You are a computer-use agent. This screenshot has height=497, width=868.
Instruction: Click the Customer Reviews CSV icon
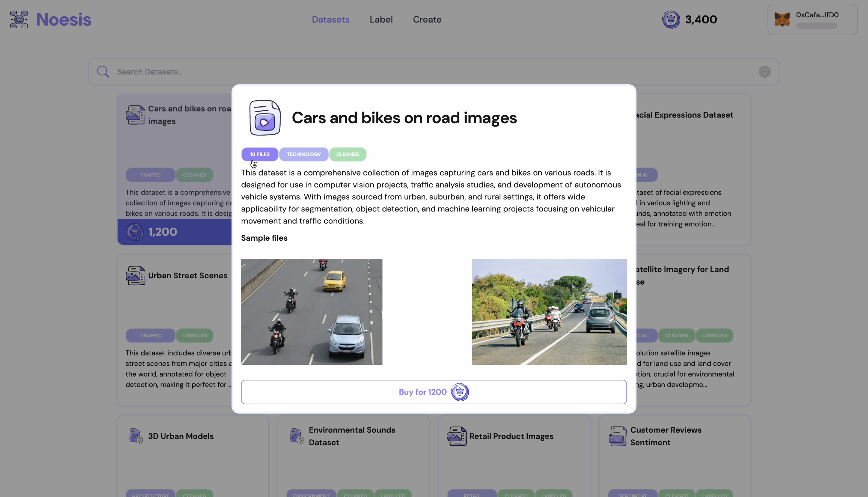[617, 436]
